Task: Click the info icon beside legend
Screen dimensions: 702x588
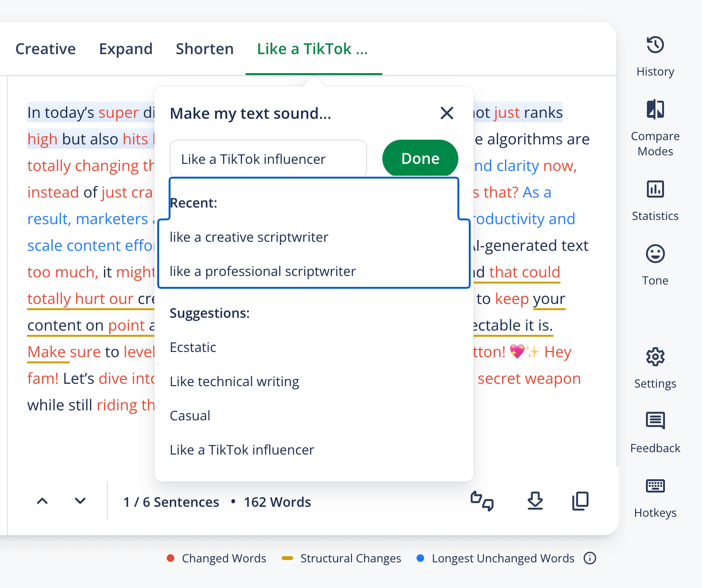Action: point(590,558)
